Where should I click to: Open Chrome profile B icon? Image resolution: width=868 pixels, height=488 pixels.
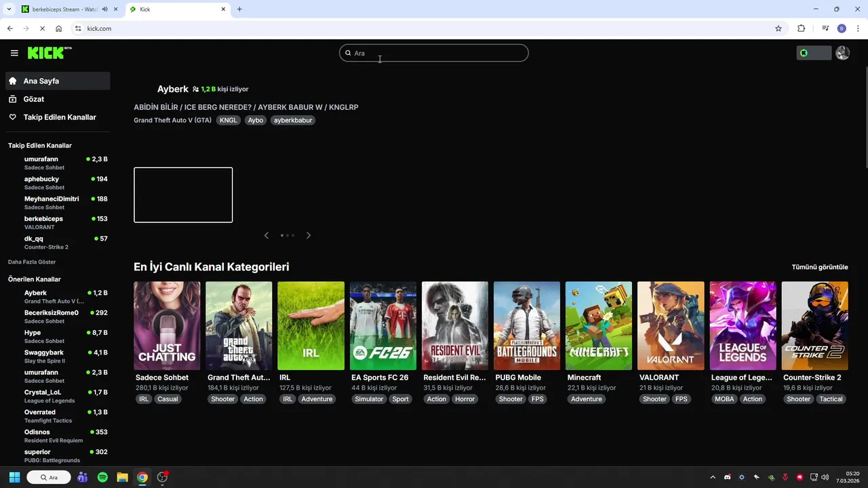point(842,28)
